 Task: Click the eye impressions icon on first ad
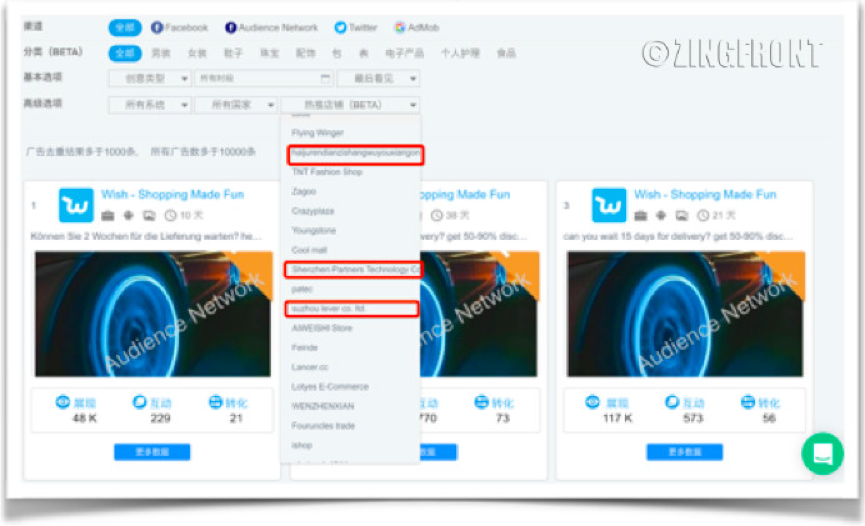click(x=63, y=402)
